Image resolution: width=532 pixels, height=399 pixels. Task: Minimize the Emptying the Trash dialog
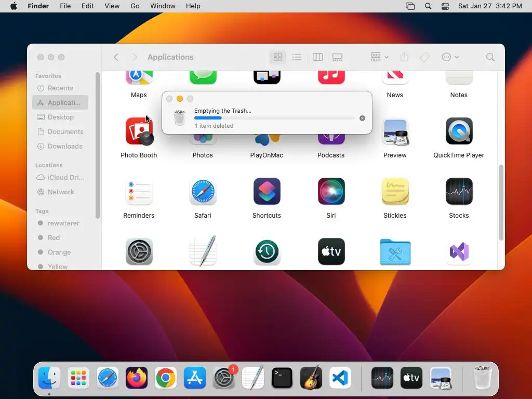pos(180,99)
